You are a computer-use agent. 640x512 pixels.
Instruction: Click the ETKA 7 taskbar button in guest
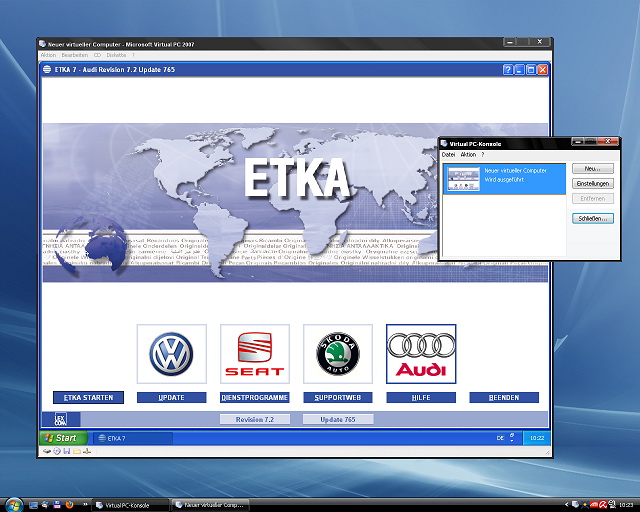[133, 439]
